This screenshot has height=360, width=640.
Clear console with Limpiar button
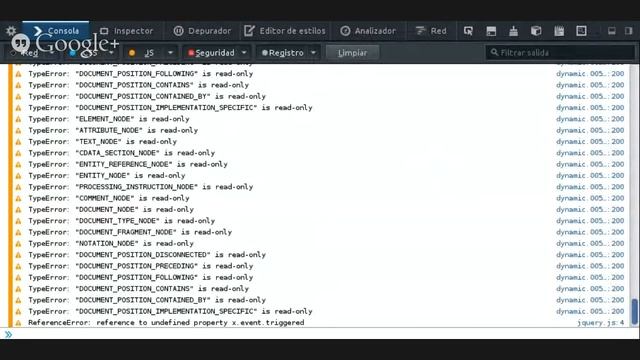(x=352, y=53)
